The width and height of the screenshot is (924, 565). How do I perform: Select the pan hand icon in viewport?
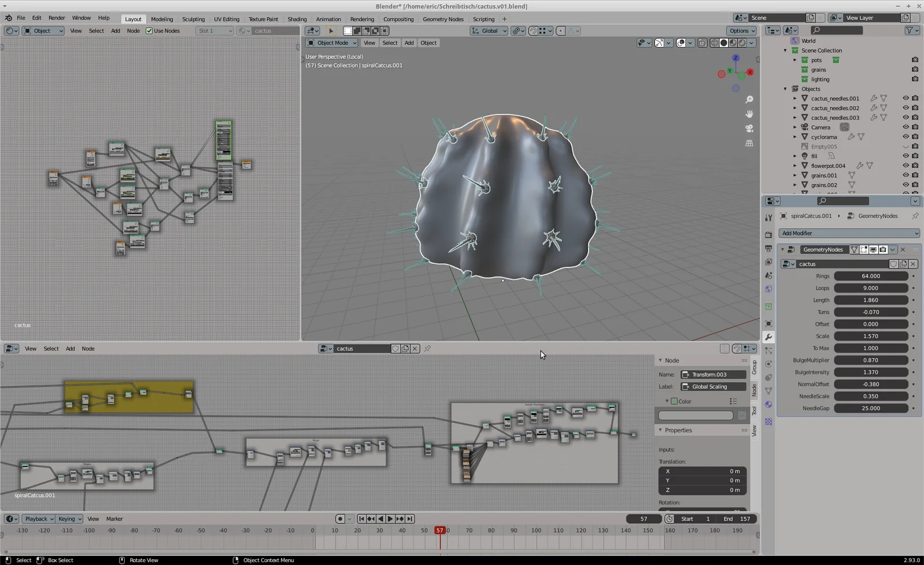coord(749,114)
